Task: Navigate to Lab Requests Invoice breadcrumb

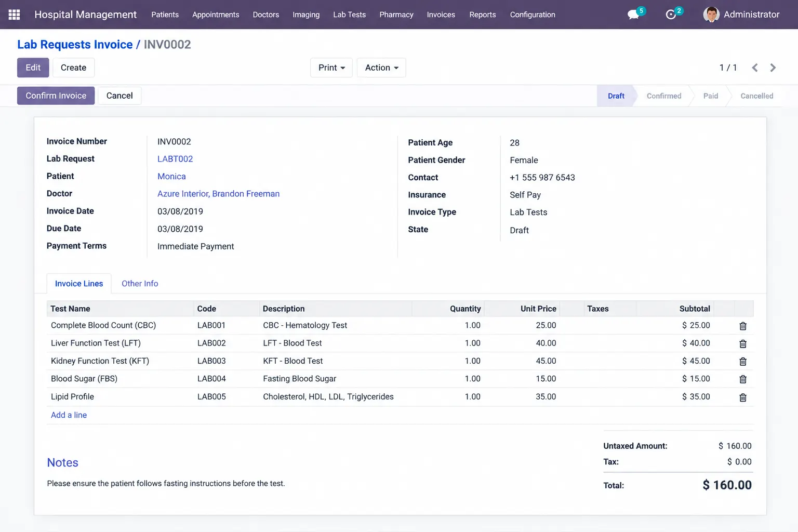Action: click(x=75, y=45)
